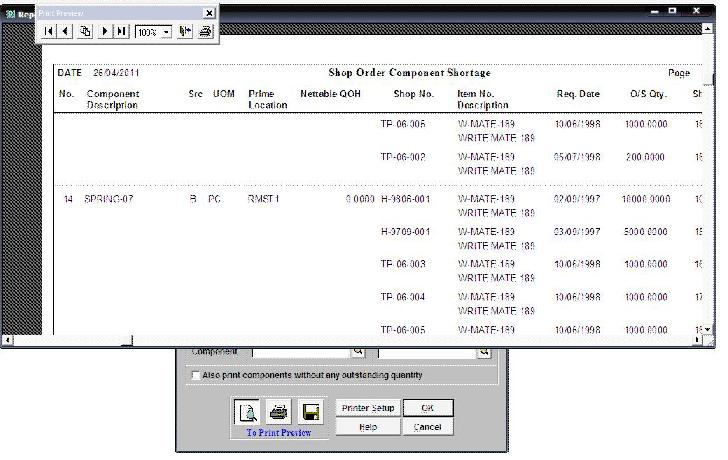
Task: Open lookup beside second Component field
Action: click(484, 352)
